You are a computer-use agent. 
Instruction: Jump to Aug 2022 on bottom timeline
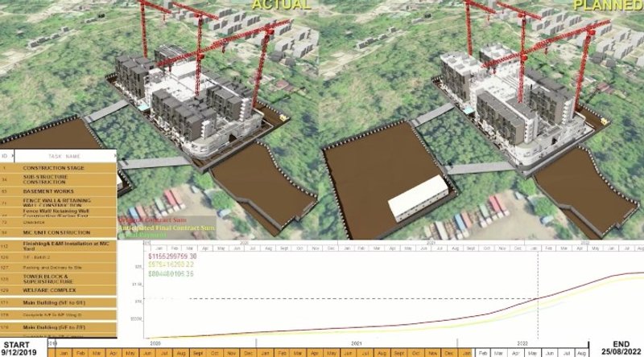click(581, 353)
